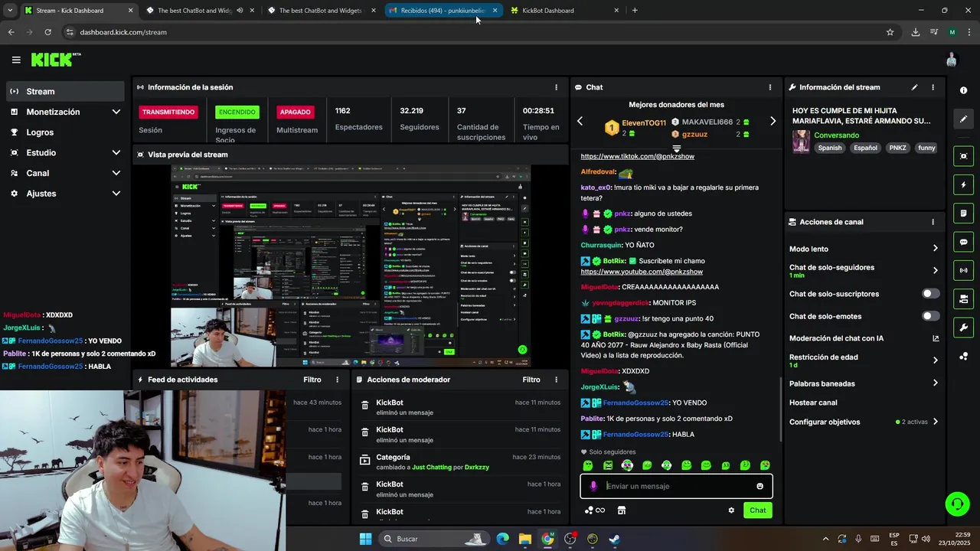Open File Explorer from taskbar
Image resolution: width=980 pixels, height=551 pixels.
tap(524, 539)
